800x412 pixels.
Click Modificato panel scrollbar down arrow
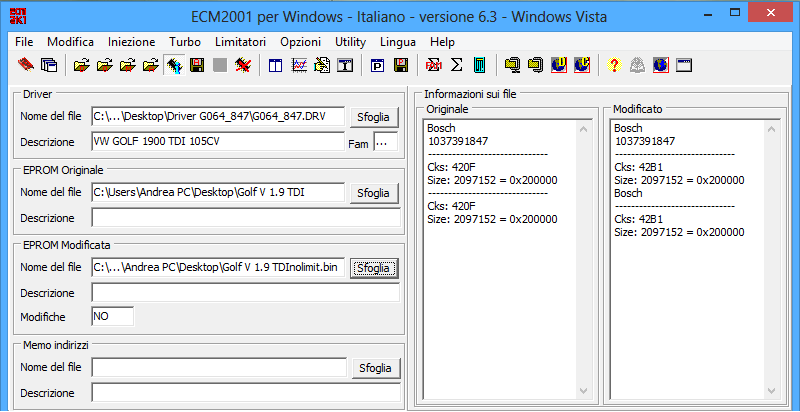point(771,391)
